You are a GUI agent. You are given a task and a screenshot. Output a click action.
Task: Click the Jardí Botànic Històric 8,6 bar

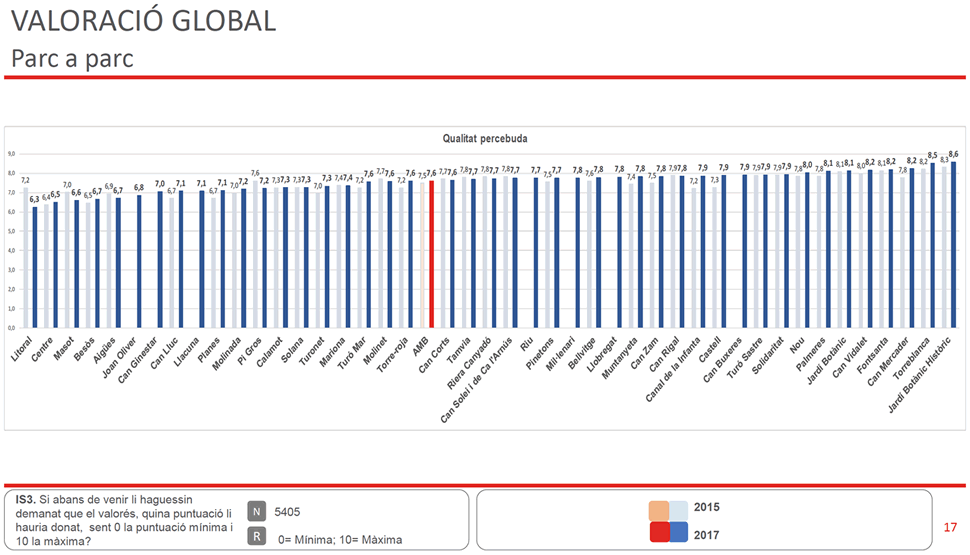click(953, 244)
